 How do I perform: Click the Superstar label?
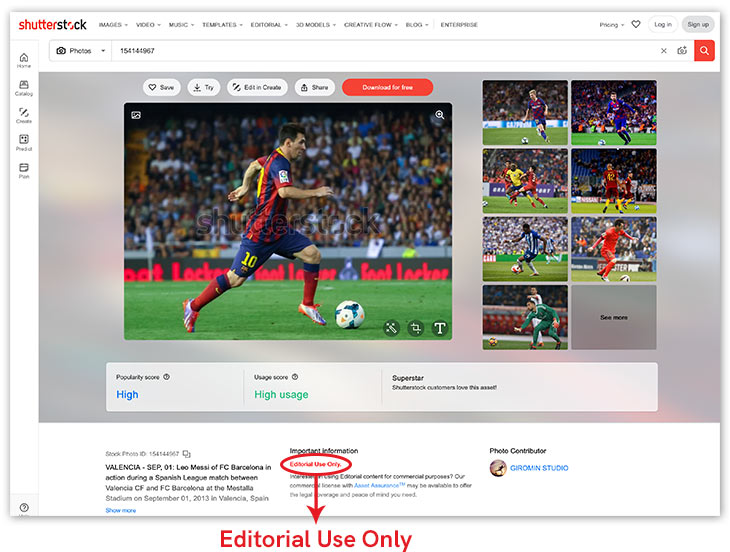[x=408, y=378]
